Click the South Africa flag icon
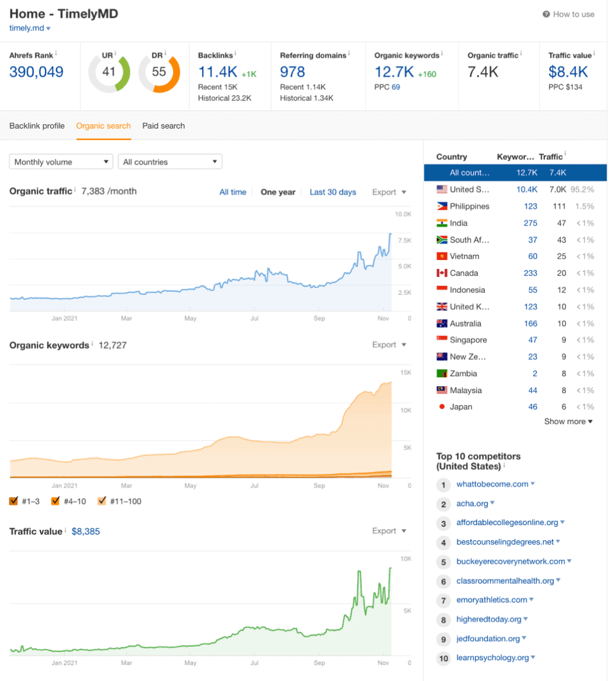Image resolution: width=616 pixels, height=681 pixels. coord(442,240)
